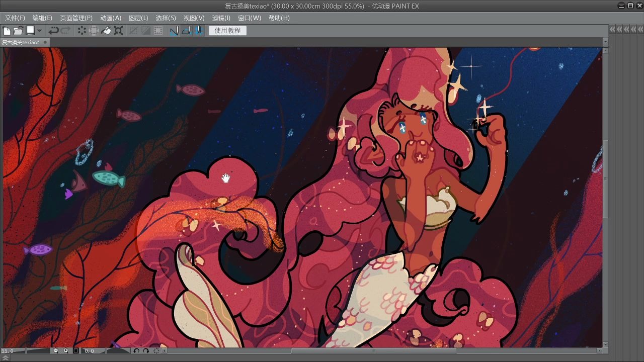644x362 pixels.
Task: Click the Open file folder icon
Action: tap(18, 31)
